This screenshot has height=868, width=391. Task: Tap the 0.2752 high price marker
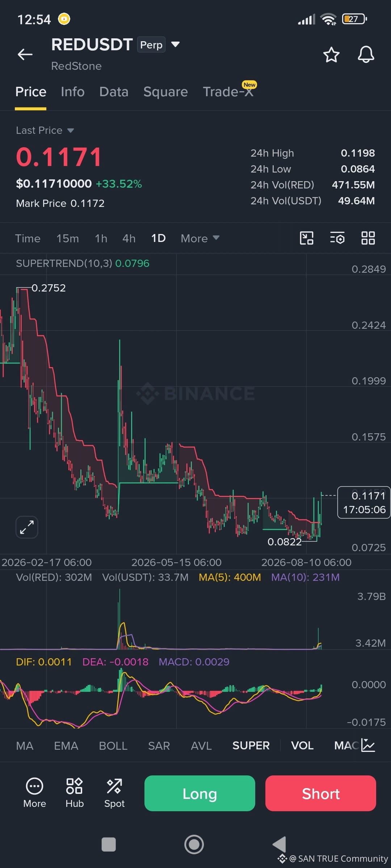[49, 288]
